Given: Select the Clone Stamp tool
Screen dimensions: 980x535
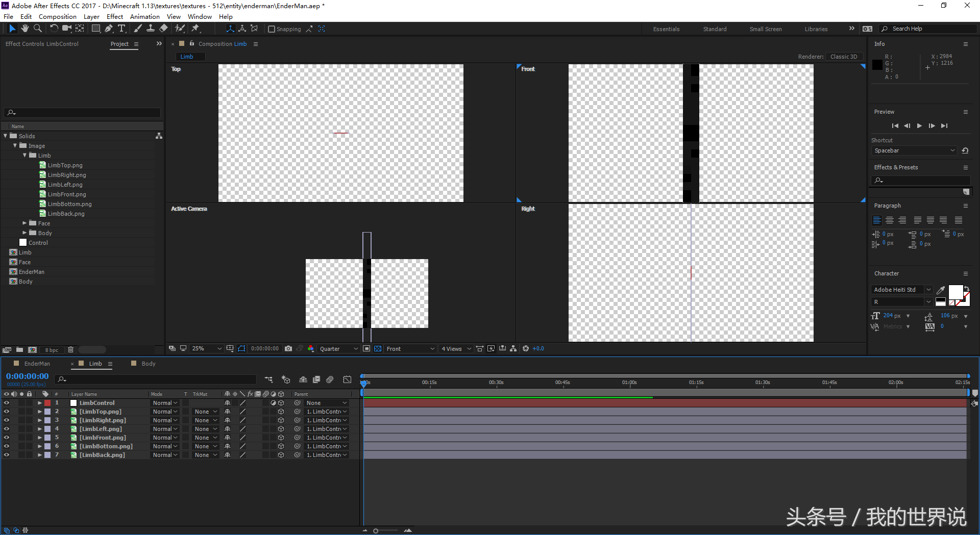Looking at the screenshot, I should [x=151, y=29].
